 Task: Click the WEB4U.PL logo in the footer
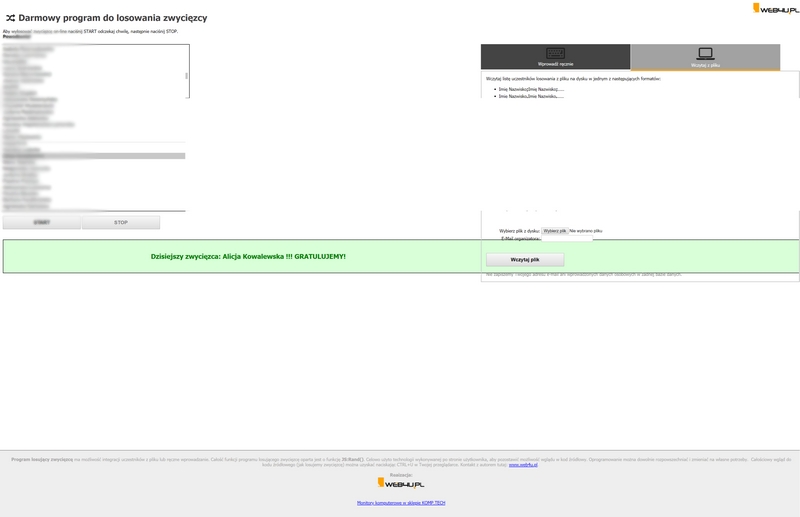click(x=400, y=484)
